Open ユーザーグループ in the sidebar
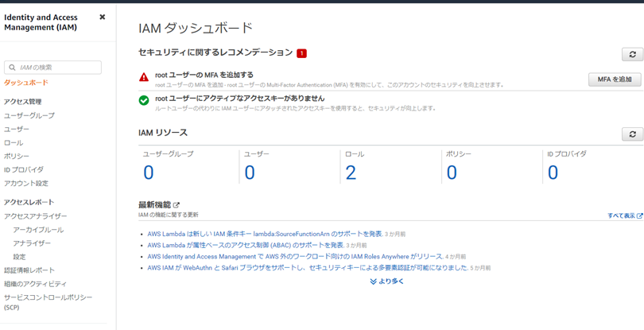 tap(29, 115)
